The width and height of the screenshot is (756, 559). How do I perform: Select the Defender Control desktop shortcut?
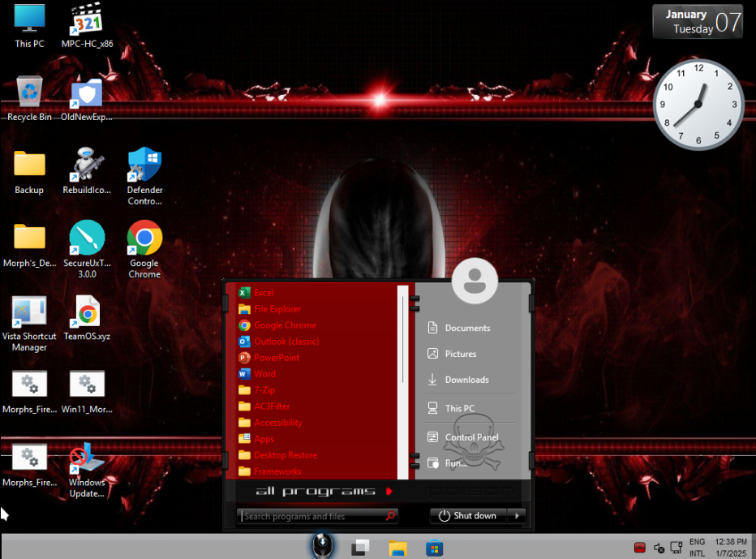144,176
